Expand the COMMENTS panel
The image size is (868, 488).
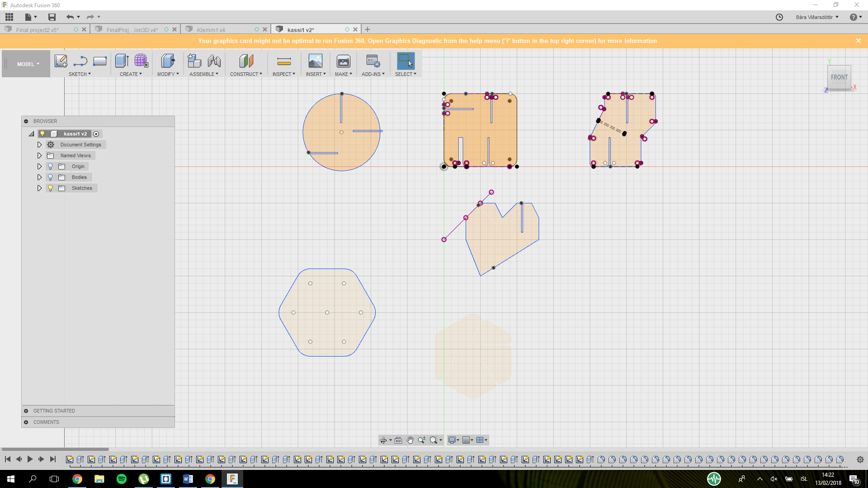26,422
